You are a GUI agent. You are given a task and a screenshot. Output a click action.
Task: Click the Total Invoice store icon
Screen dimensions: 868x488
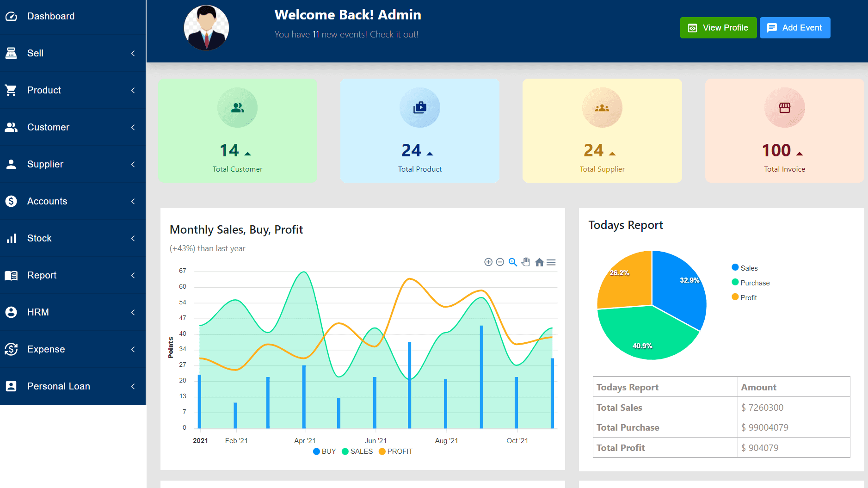[x=784, y=108]
